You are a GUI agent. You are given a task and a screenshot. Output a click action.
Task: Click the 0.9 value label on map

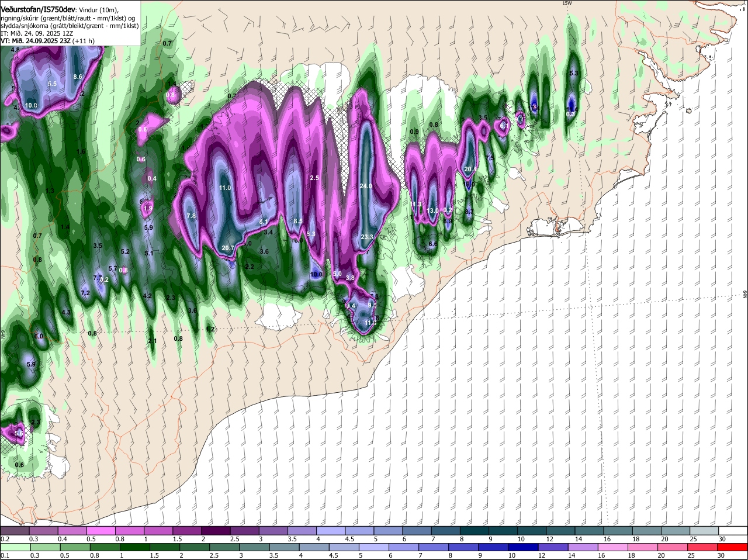coord(414,132)
